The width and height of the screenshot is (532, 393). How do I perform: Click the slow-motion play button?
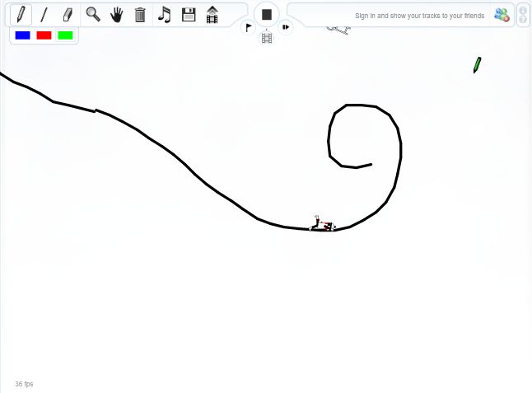pos(285,27)
